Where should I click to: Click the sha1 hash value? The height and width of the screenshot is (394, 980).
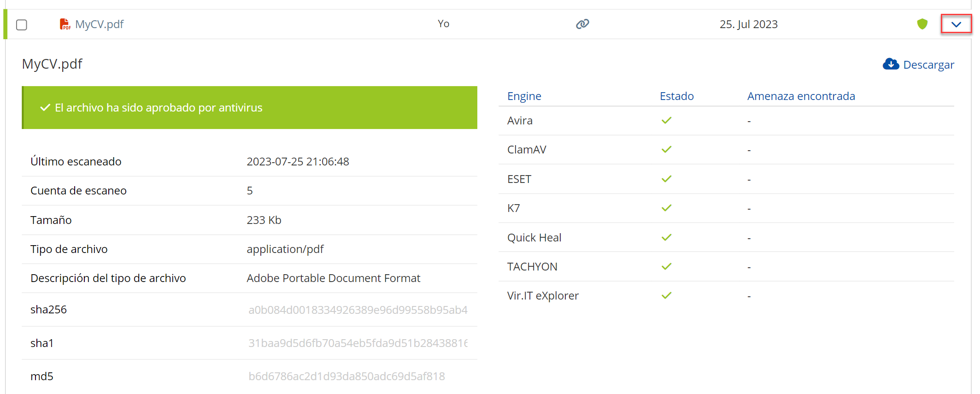358,343
